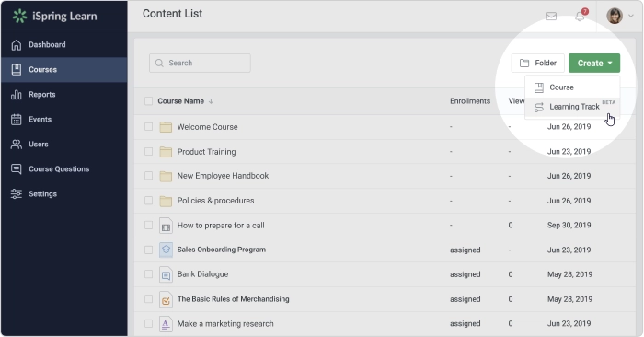644x337 pixels.
Task: Click the Reports bar chart icon
Action: point(16,95)
